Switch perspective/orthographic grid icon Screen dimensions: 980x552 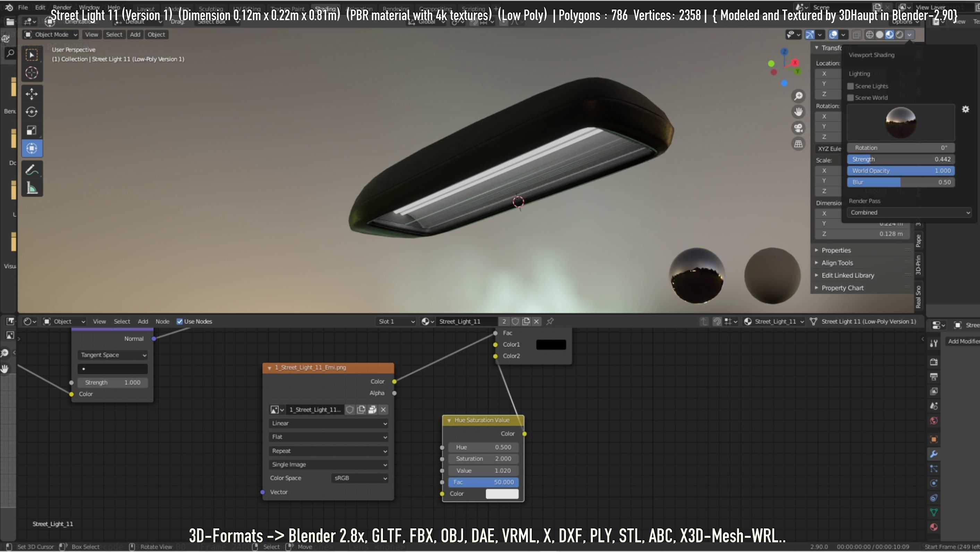(x=798, y=144)
